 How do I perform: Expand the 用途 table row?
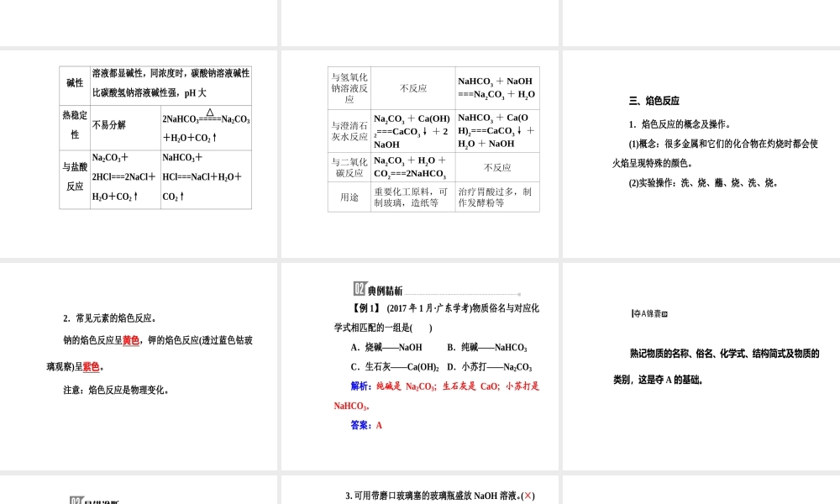(x=349, y=197)
